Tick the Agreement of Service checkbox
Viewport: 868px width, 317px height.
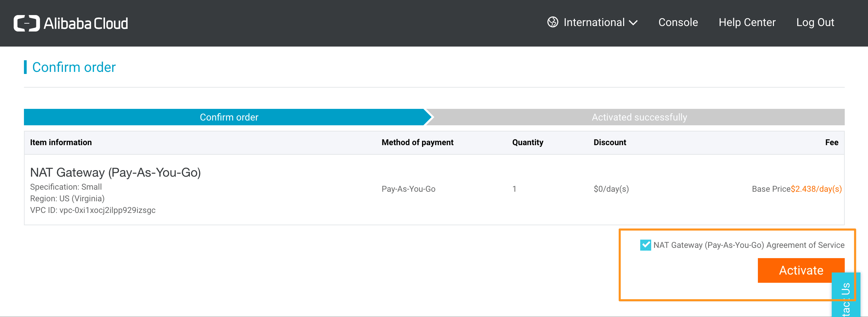coord(645,245)
